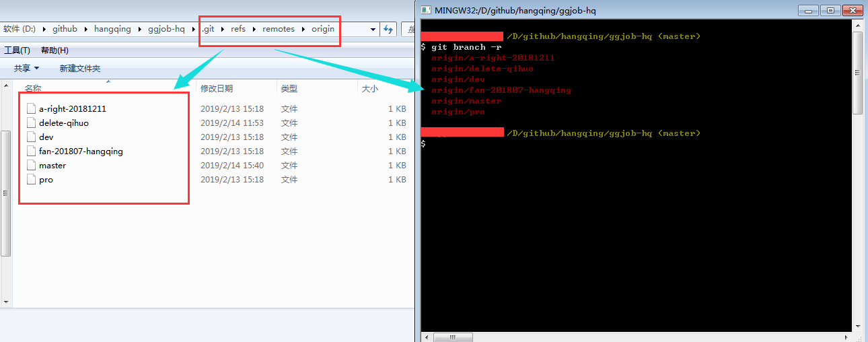This screenshot has height=342, width=868.
Task: Select the file named a-right-20181211
Action: click(73, 108)
